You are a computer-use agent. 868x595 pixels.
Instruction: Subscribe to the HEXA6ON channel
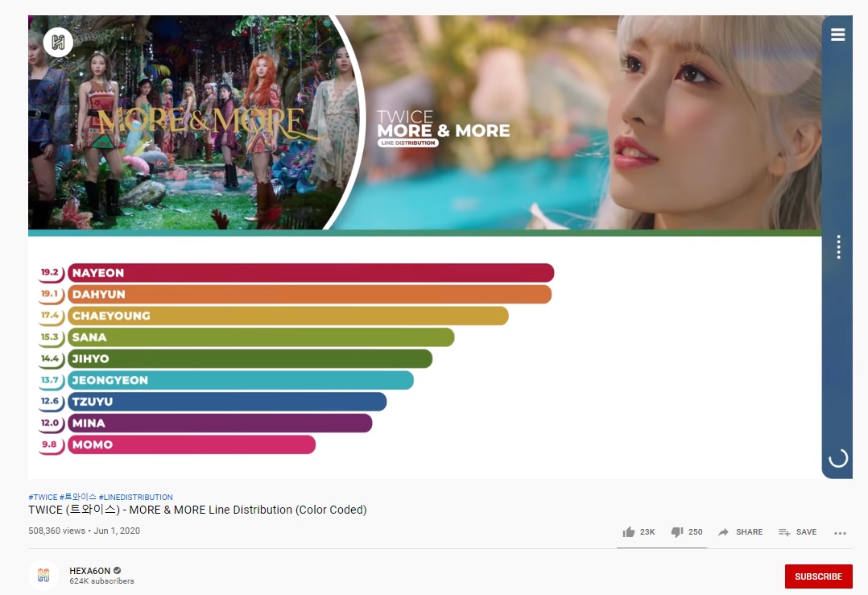818,576
